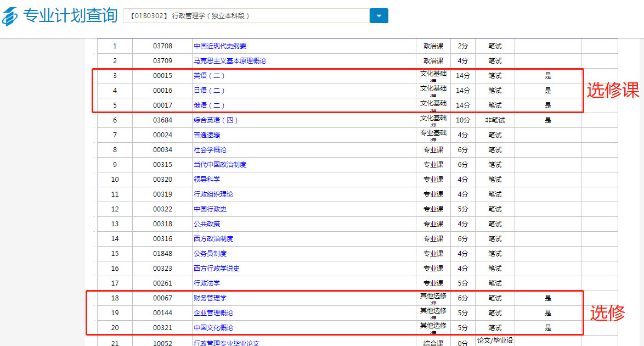
Task: Select course code 00144
Action: (162, 312)
